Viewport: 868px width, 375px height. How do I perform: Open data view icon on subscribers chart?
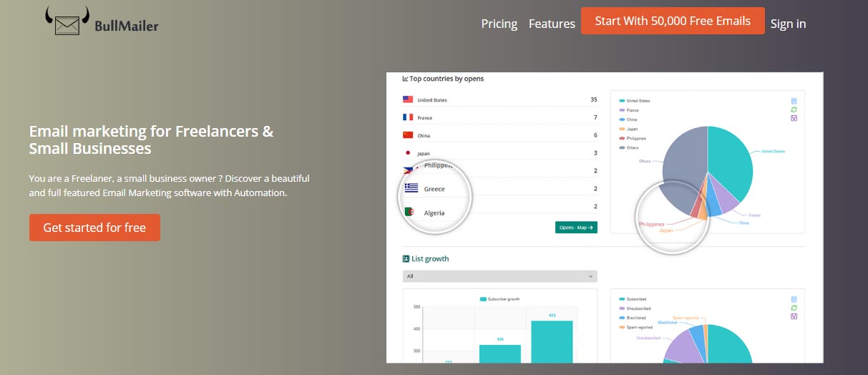point(794,299)
